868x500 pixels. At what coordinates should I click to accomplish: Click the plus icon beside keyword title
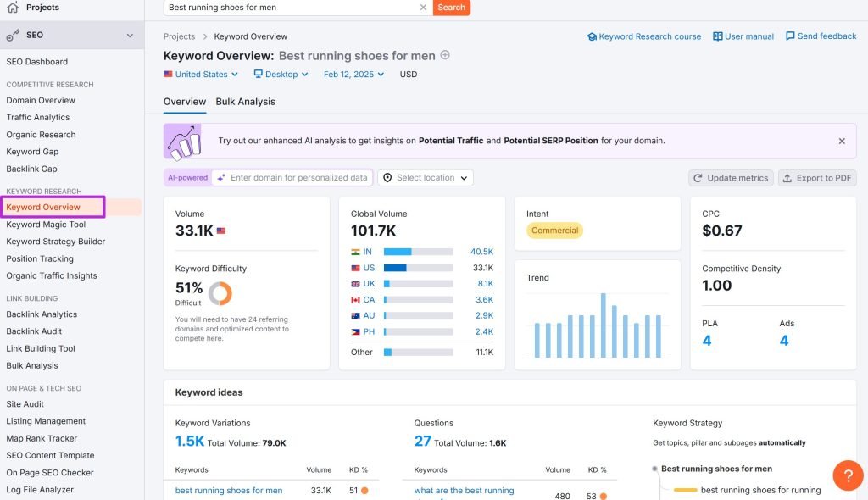(445, 56)
